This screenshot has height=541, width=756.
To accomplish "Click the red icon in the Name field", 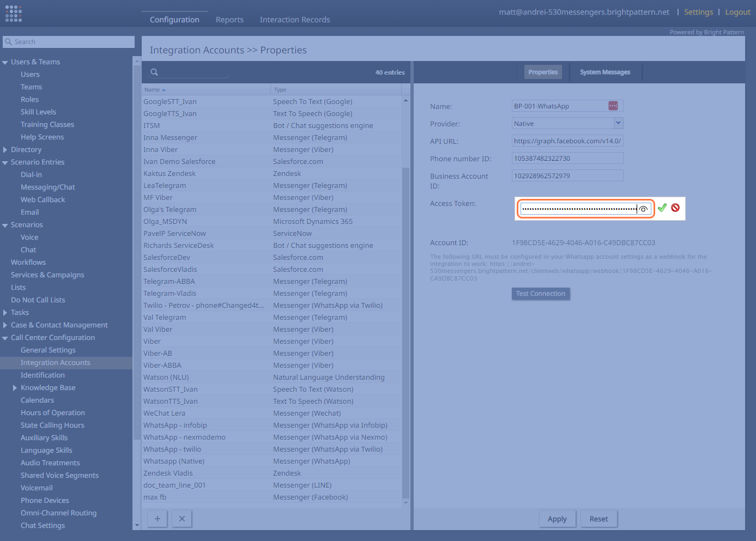I will 613,106.
